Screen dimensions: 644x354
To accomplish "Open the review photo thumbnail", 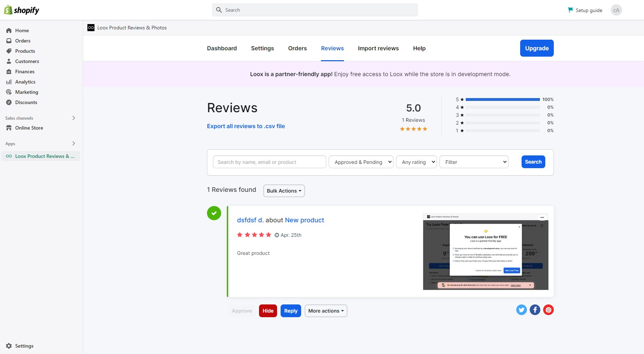I will (x=485, y=252).
